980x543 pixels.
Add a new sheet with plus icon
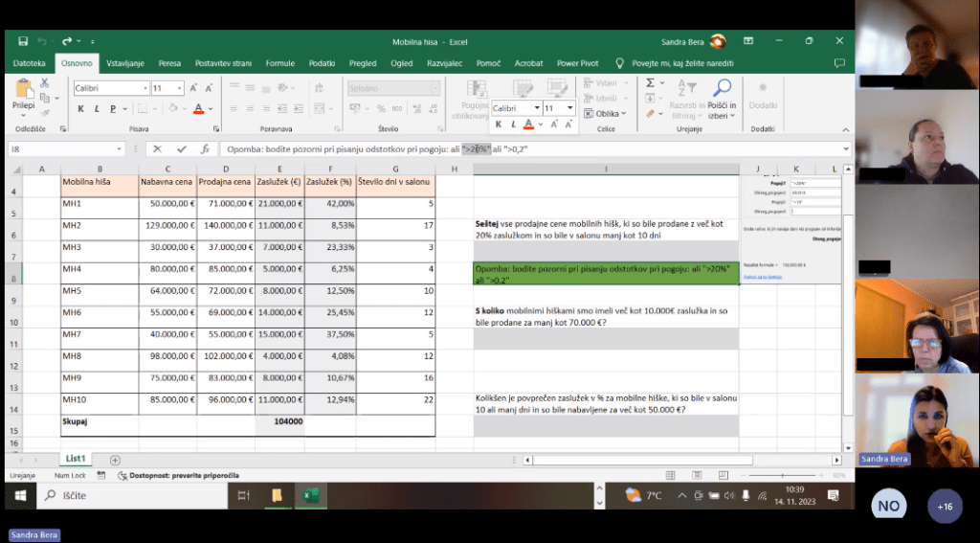(115, 460)
